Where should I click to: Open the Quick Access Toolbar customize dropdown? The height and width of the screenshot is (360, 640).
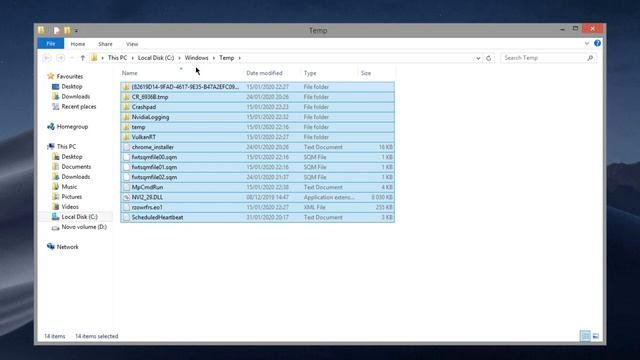pos(76,30)
